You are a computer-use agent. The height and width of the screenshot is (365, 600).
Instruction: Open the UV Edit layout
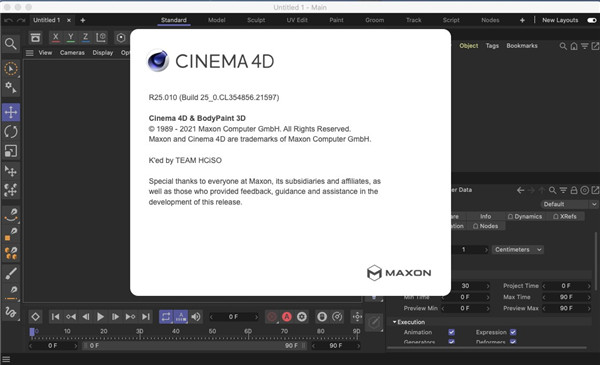pyautogui.click(x=297, y=20)
